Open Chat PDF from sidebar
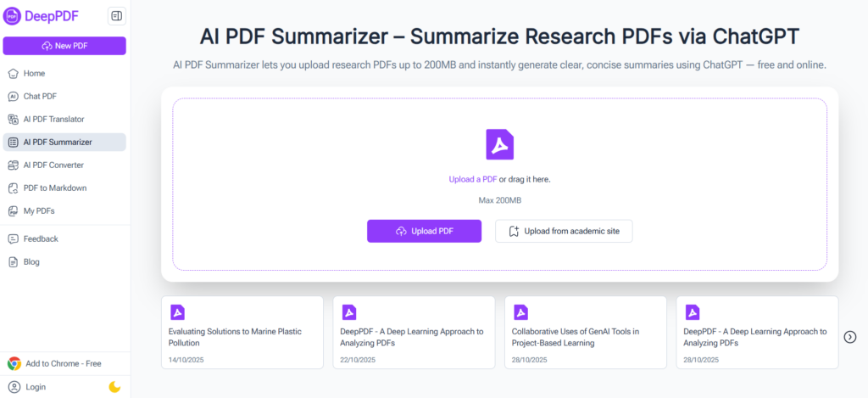This screenshot has height=398, width=868. point(64,97)
